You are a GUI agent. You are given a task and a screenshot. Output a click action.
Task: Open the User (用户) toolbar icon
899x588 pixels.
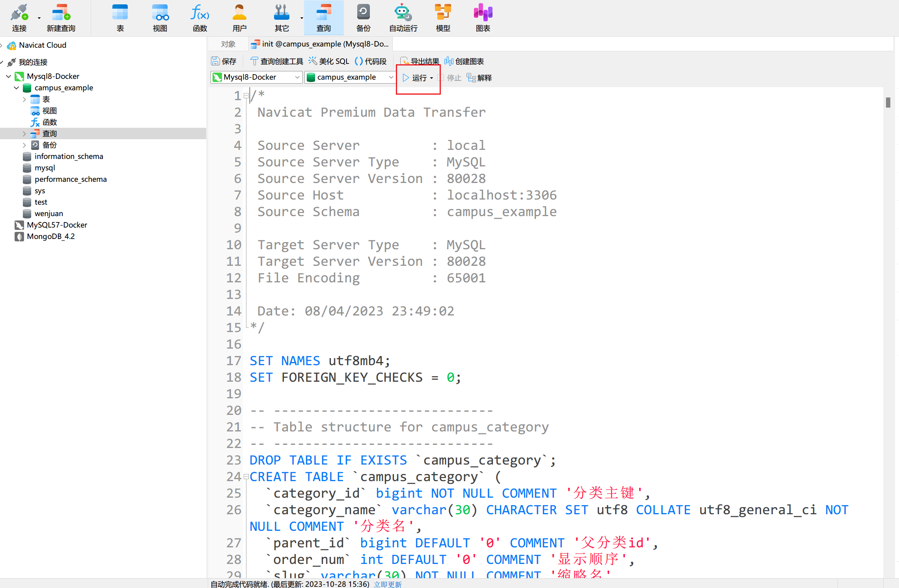(x=239, y=17)
